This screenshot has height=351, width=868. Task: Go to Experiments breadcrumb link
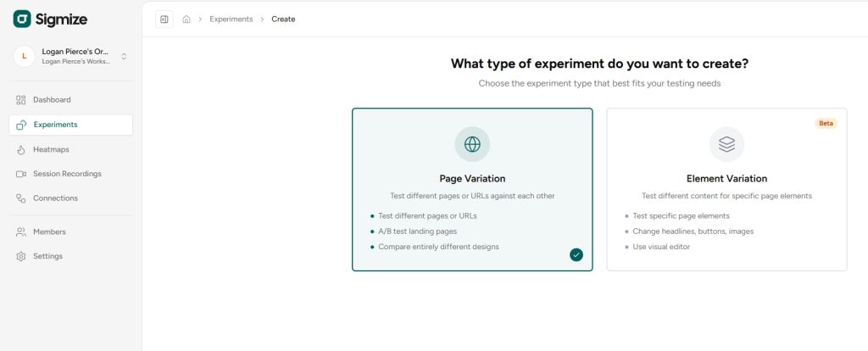click(x=231, y=19)
